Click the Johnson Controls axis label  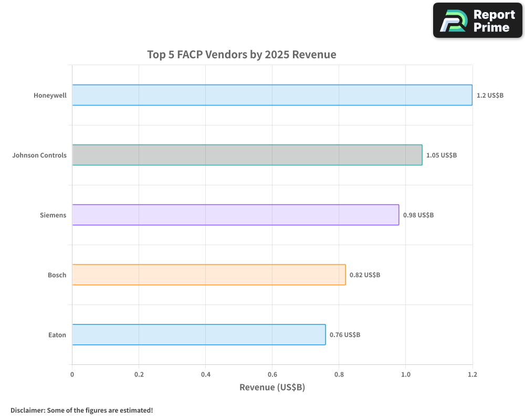coord(39,155)
